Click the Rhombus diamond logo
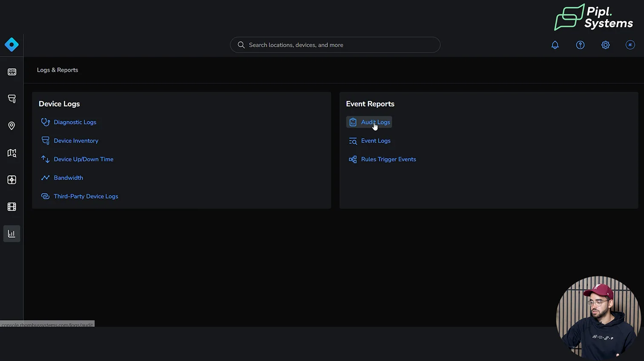Viewport: 644px width, 361px height. [11, 45]
